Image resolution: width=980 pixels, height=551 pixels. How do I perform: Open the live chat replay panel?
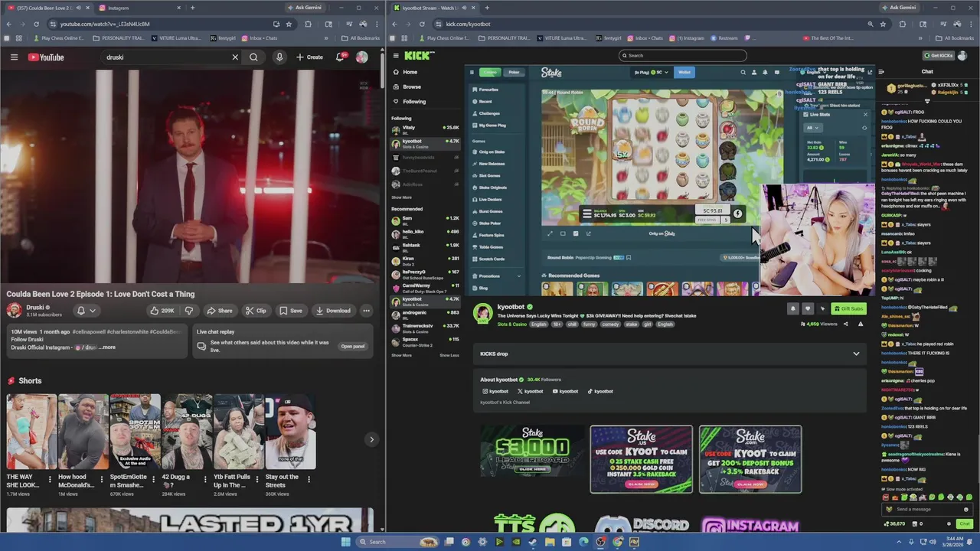pos(352,347)
